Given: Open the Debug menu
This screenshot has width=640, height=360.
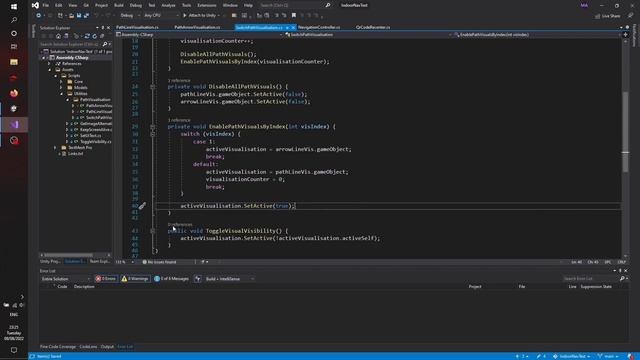Looking at the screenshot, I should pos(136,5).
